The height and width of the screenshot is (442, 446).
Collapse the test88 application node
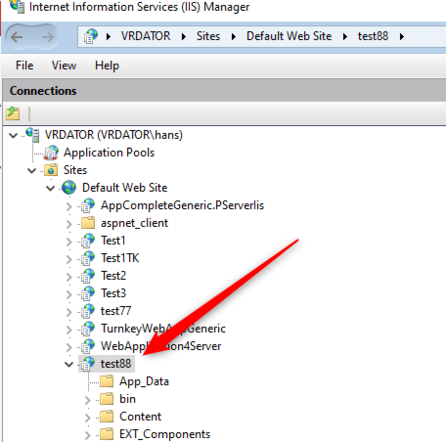(x=69, y=365)
